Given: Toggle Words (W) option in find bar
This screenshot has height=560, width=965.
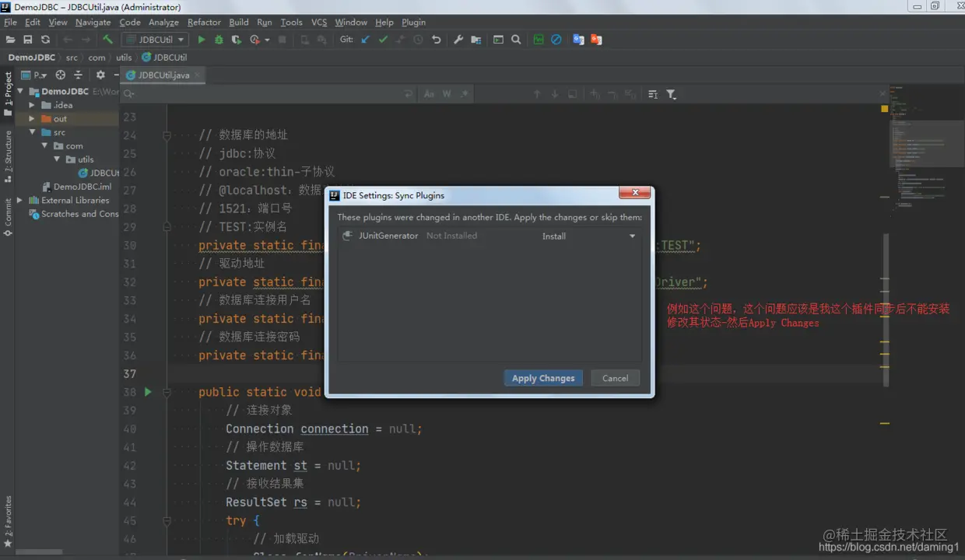Looking at the screenshot, I should pyautogui.click(x=447, y=94).
